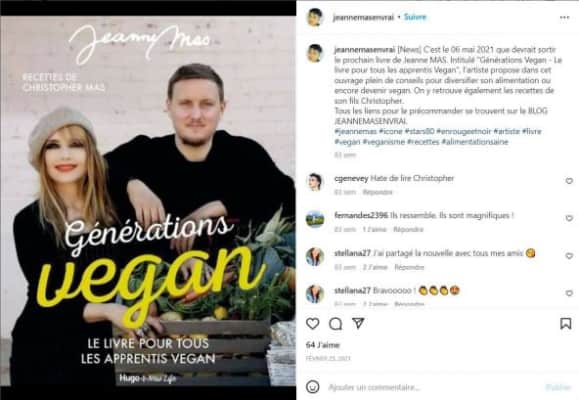Open three-dot more options menu
Viewport: 579px width, 400px height.
click(x=564, y=17)
